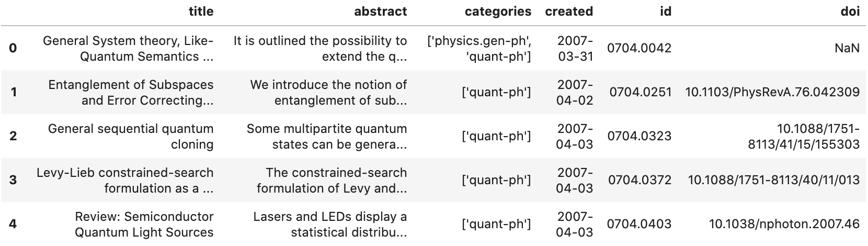Click row index 0
The height and width of the screenshot is (246, 868).
[13, 48]
